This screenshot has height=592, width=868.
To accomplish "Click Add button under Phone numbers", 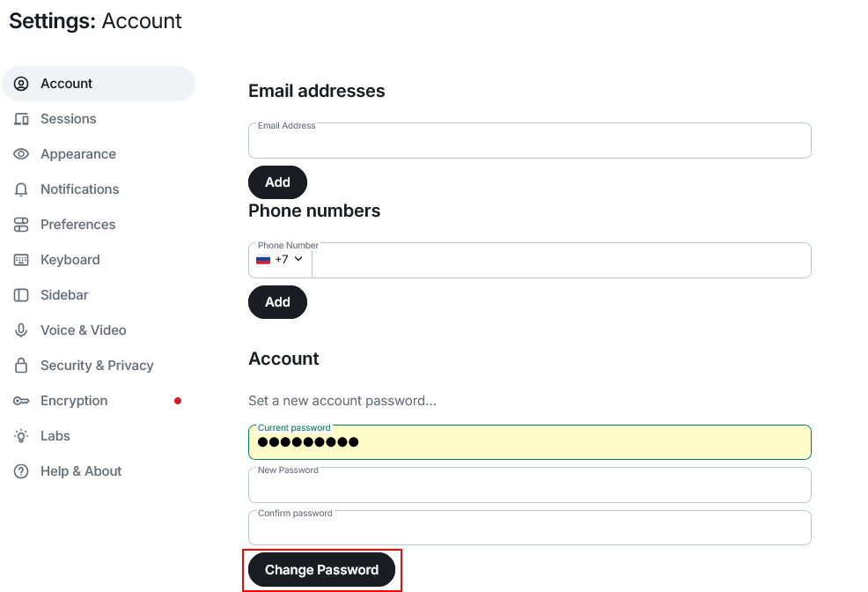I will coord(277,302).
